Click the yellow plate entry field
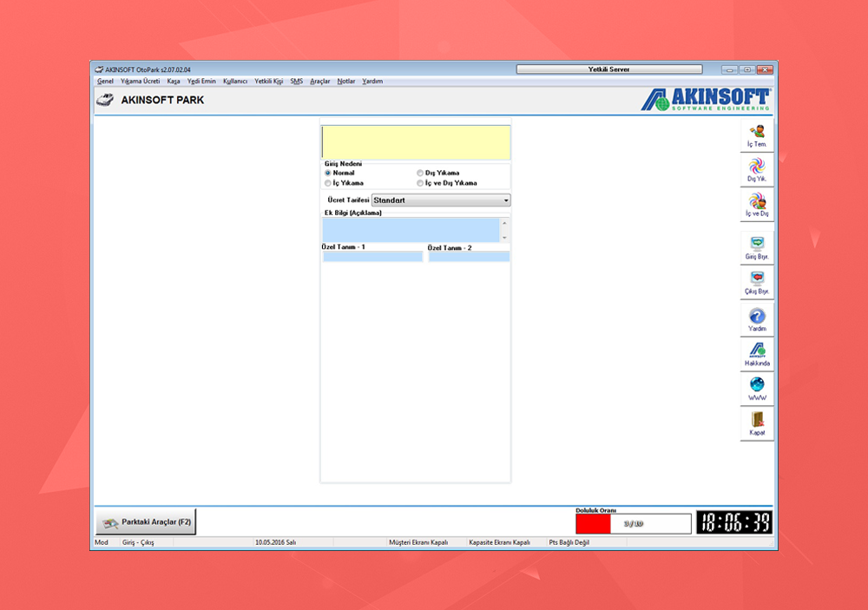The width and height of the screenshot is (868, 610). tap(416, 142)
